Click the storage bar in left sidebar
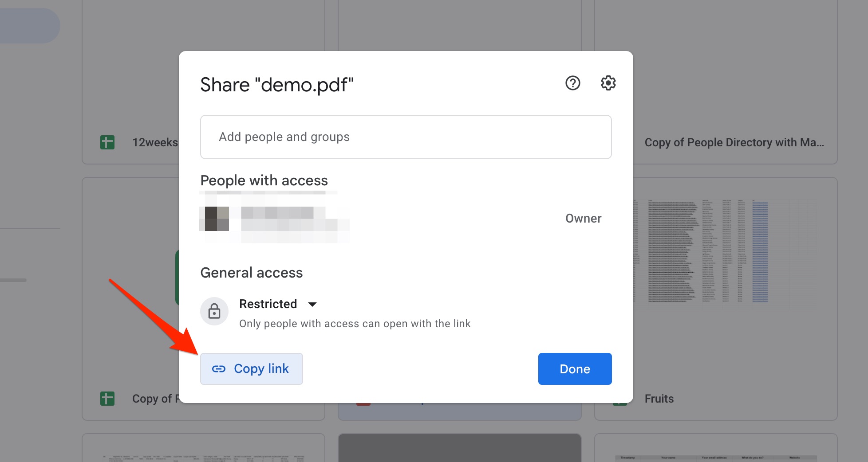 13,280
